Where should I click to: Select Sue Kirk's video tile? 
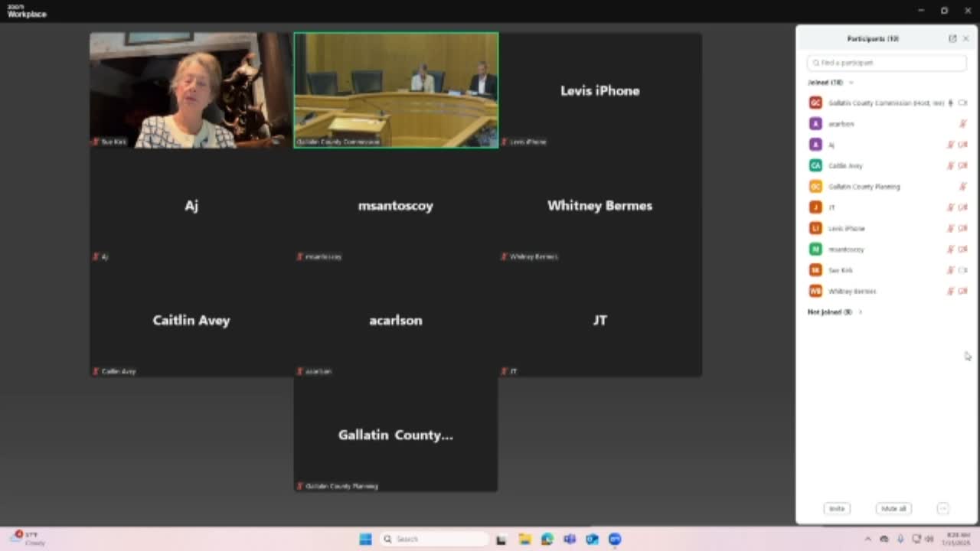191,90
